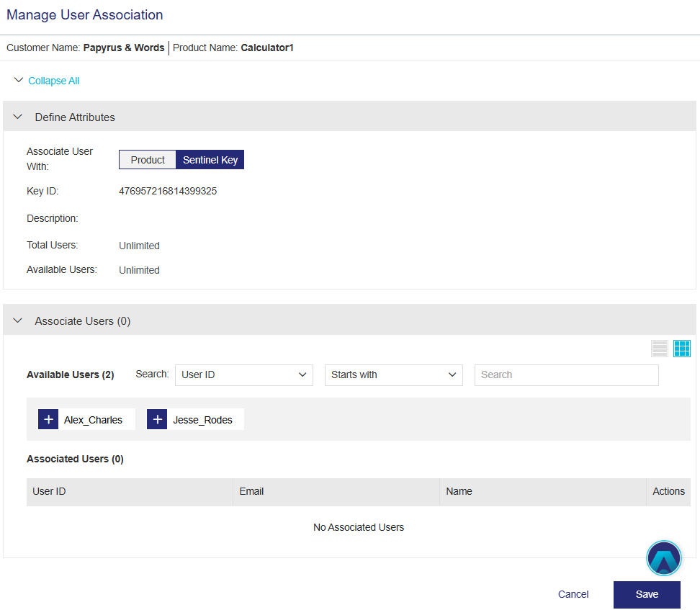Switch available users to list view
700x610 pixels.
click(659, 349)
